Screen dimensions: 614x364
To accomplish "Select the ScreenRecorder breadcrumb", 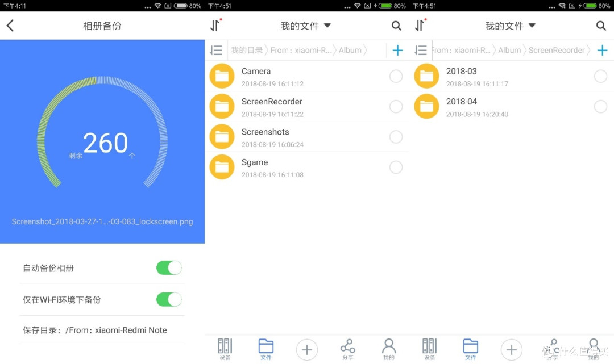I will [557, 50].
